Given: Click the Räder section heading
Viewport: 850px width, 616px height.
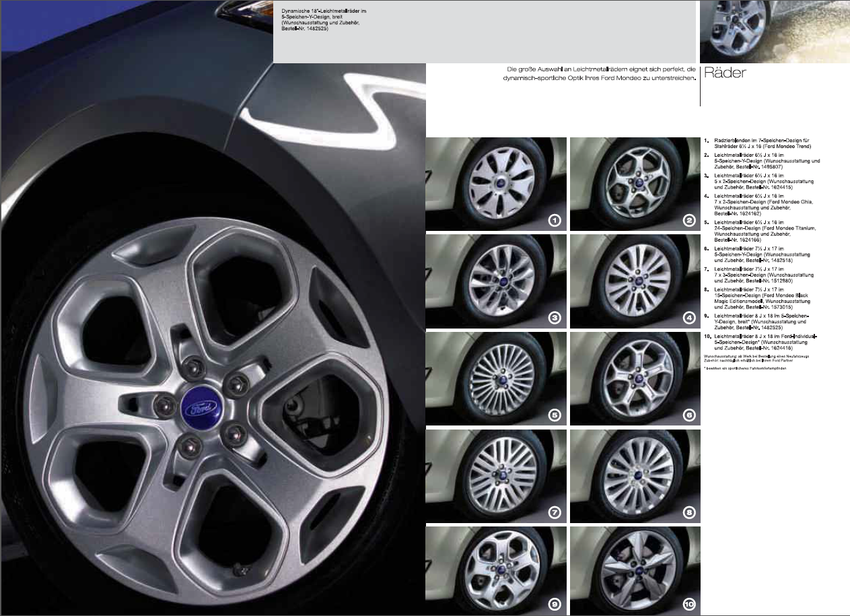Looking at the screenshot, I should coord(724,73).
